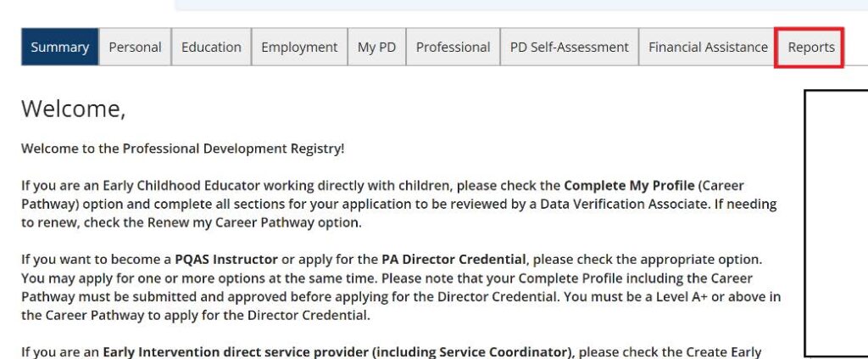868x359 pixels.
Task: Click the "Level A+" text in the paragraph
Action: tap(682, 296)
